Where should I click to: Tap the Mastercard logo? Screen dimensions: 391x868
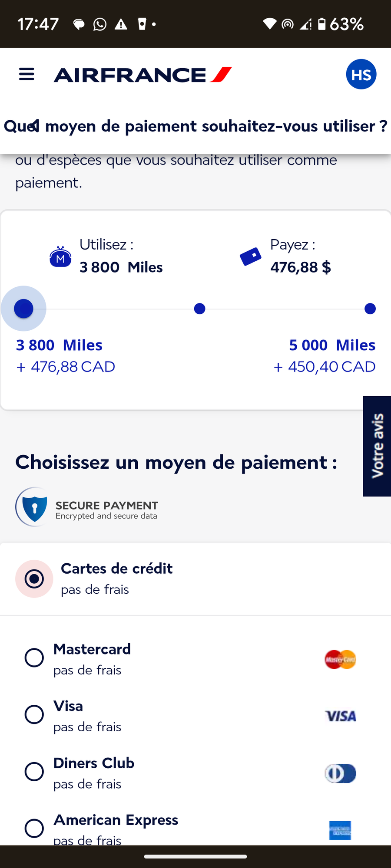340,659
